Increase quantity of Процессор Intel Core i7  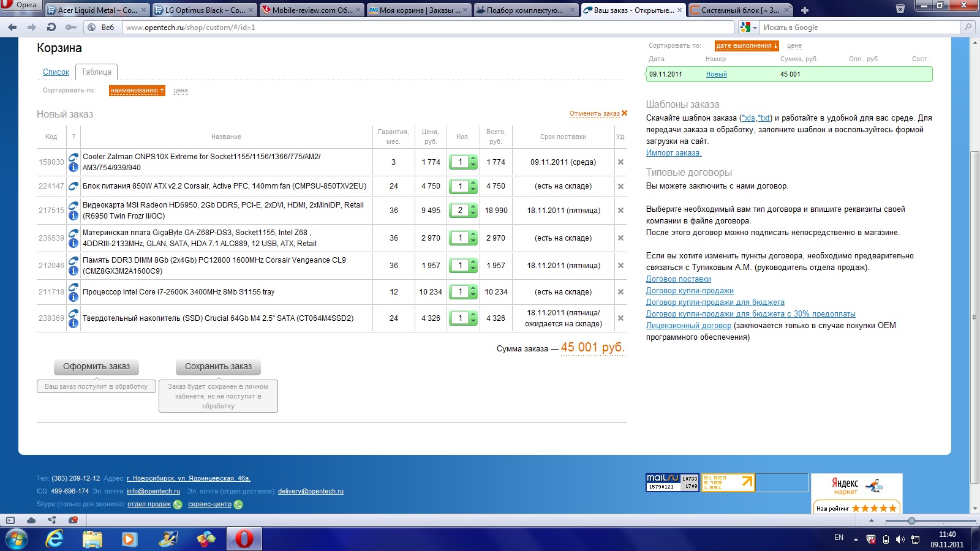click(473, 288)
